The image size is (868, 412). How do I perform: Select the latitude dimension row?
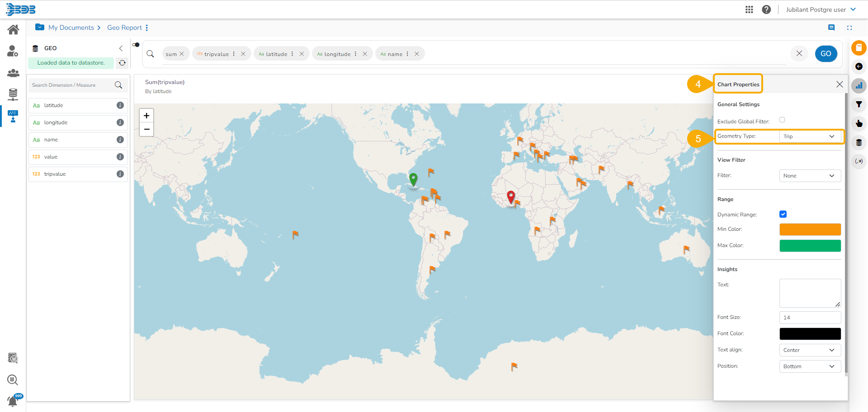(x=78, y=105)
